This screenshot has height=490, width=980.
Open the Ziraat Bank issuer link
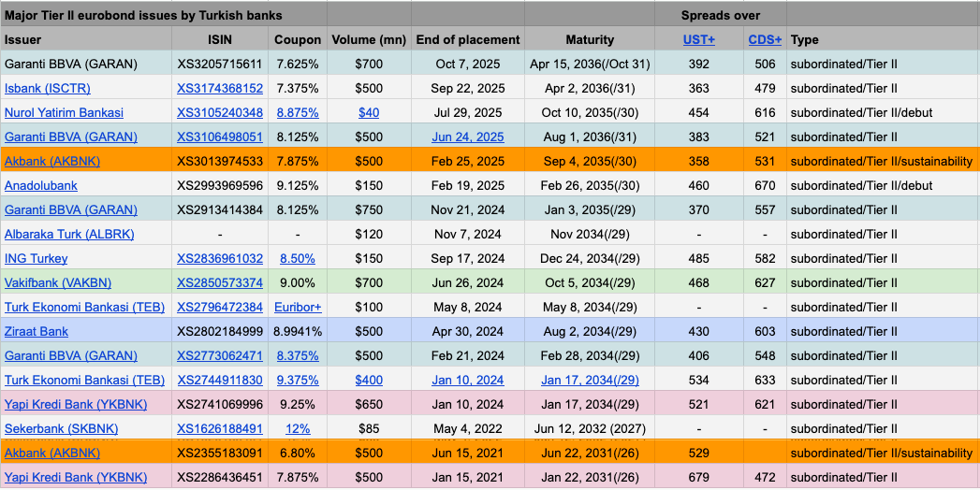point(37,331)
